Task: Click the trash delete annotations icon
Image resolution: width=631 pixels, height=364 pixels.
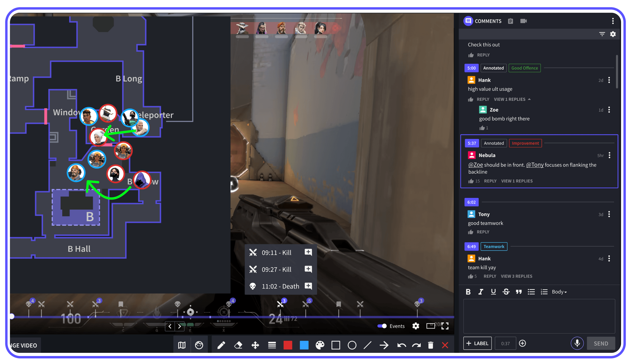Action: point(431,345)
